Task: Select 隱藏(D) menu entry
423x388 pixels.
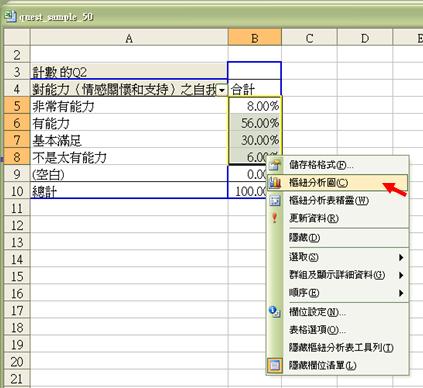Action: click(337, 238)
